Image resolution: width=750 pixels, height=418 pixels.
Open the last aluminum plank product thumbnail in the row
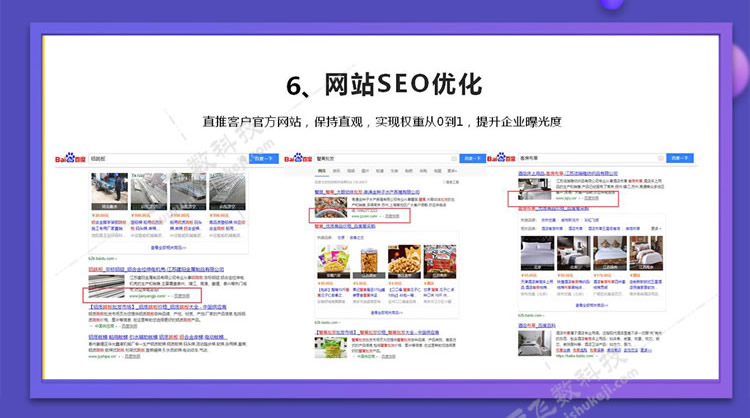click(x=227, y=191)
